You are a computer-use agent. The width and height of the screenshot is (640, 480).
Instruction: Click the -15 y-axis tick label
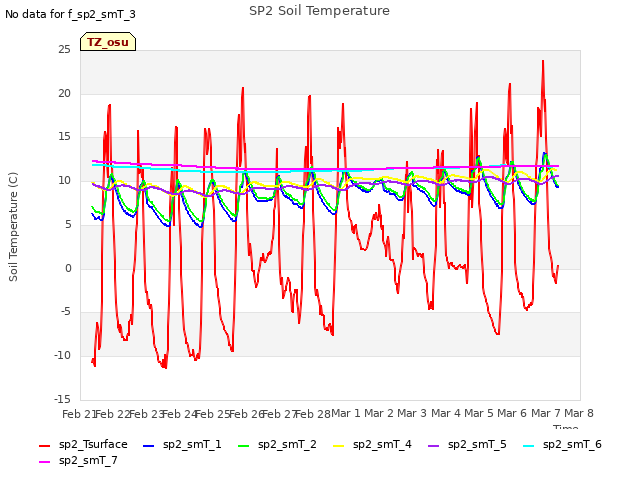pos(62,399)
